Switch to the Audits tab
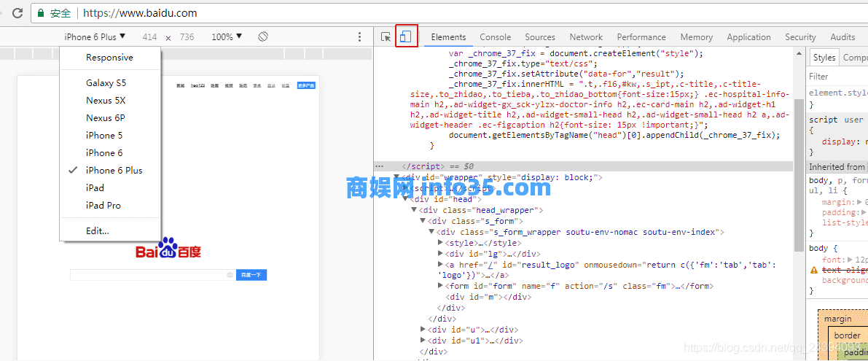Screen dimensions: 868x361 coord(842,37)
